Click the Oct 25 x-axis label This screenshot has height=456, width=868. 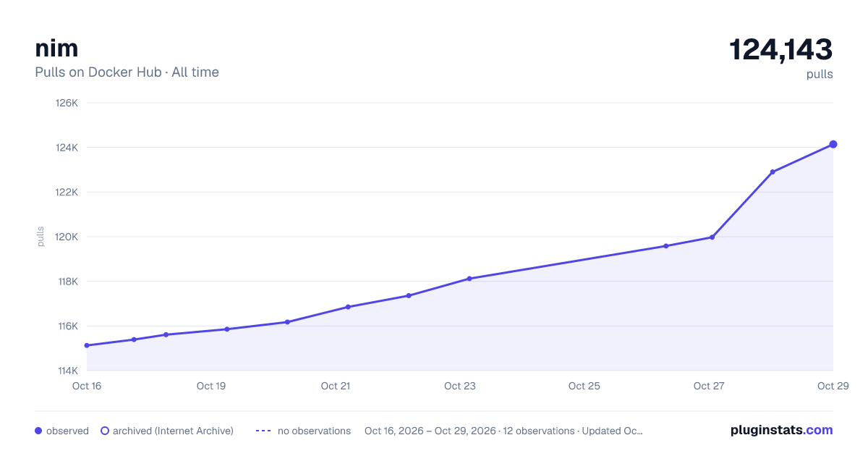pyautogui.click(x=584, y=386)
